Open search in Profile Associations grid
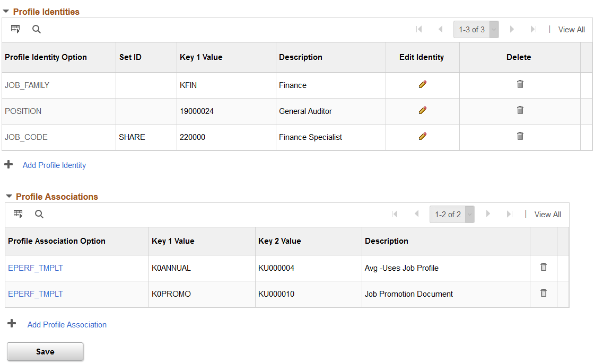The height and width of the screenshot is (364, 603). 39,214
